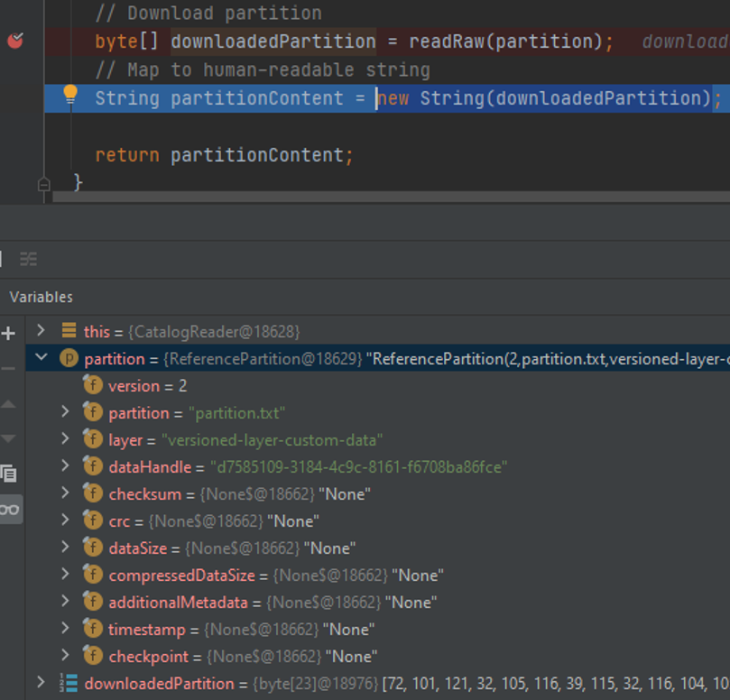Select the dataHandle UUID value

click(x=358, y=467)
